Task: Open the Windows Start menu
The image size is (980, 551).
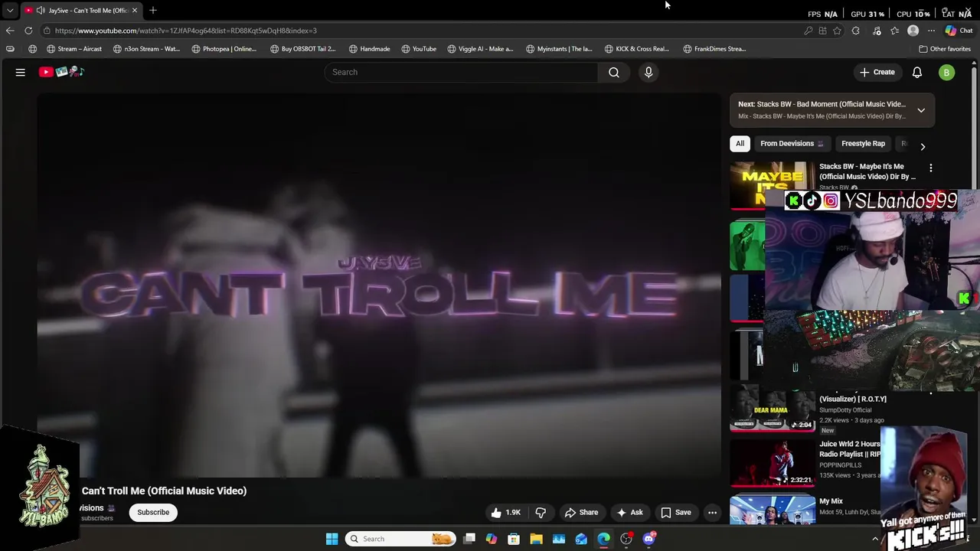Action: coord(332,539)
